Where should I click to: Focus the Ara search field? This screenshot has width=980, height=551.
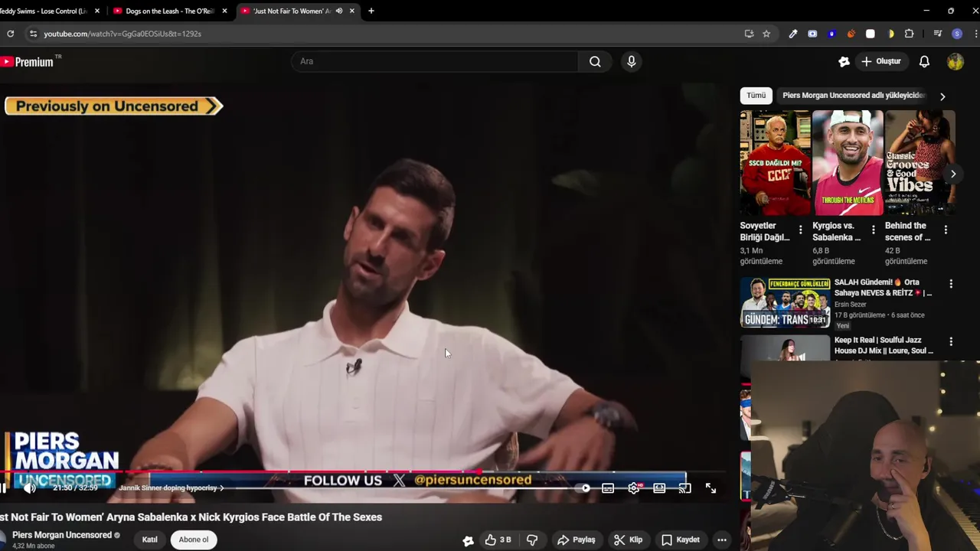(434, 61)
